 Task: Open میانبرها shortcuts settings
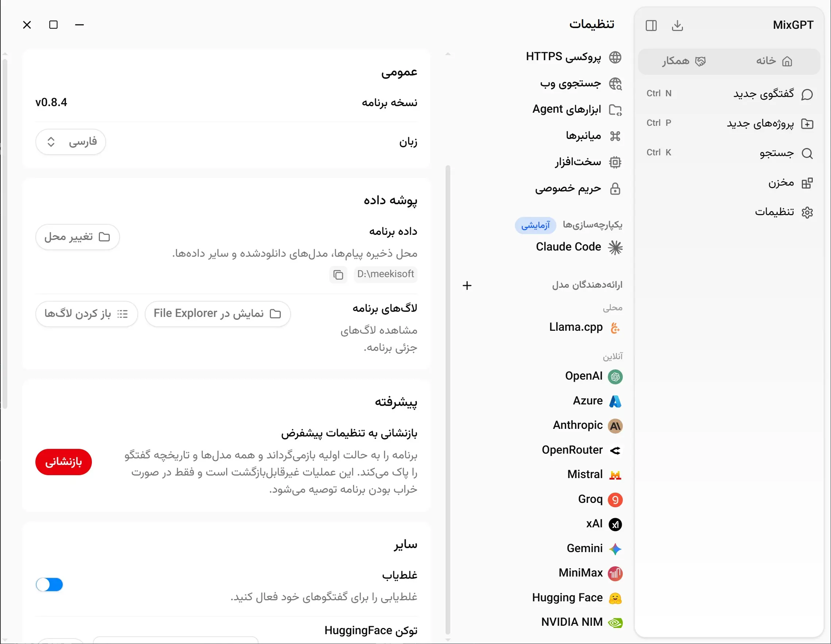[593, 136]
